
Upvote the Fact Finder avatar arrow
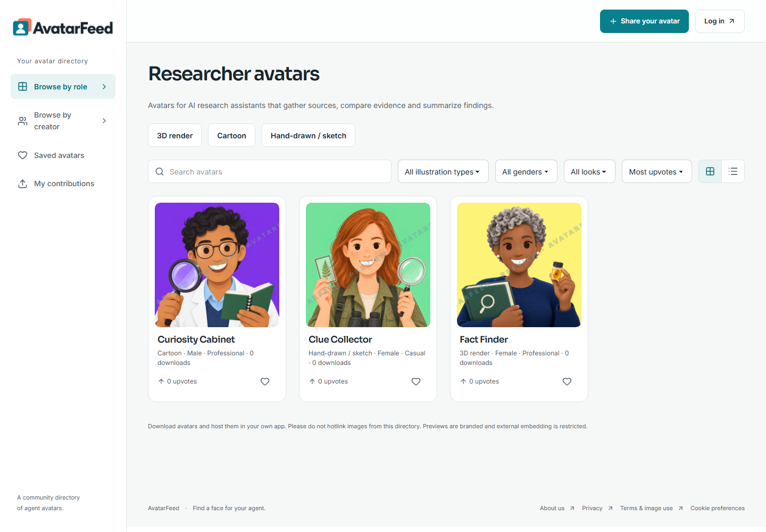(x=463, y=381)
